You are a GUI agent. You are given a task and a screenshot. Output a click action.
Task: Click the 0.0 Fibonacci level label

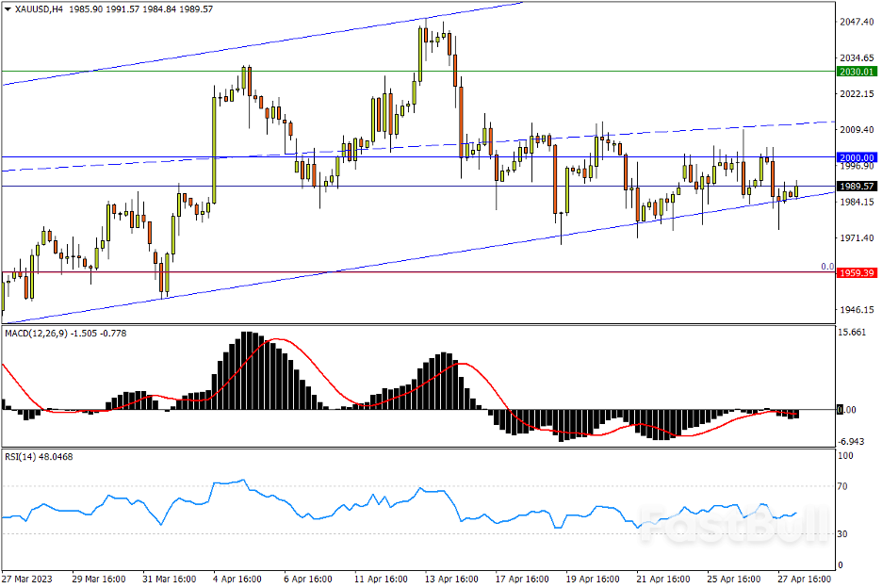tap(826, 267)
